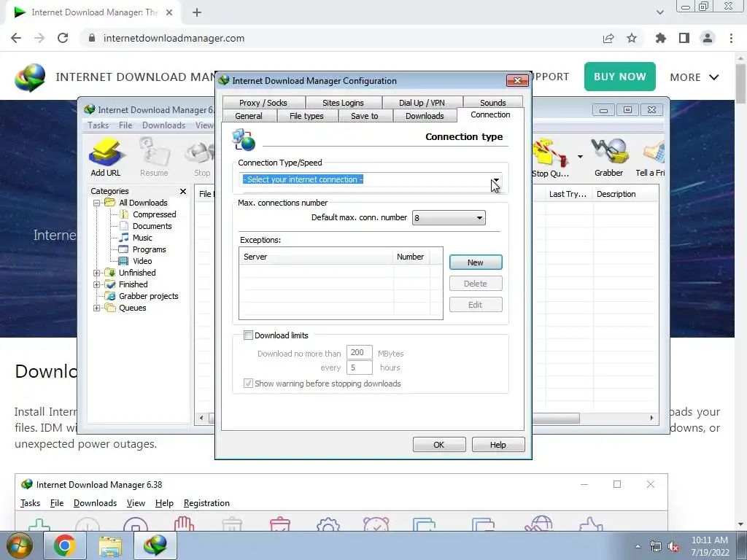Click the hours limit input field

359,367
